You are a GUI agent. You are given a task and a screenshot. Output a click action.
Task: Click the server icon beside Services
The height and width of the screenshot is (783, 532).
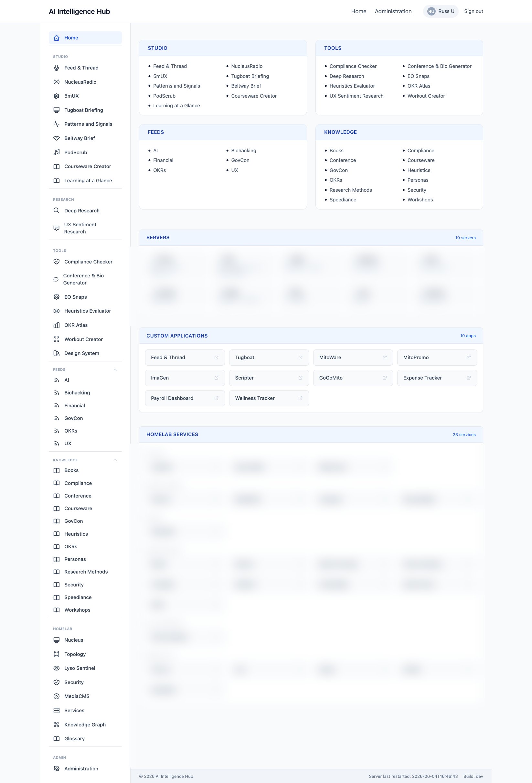(57, 710)
